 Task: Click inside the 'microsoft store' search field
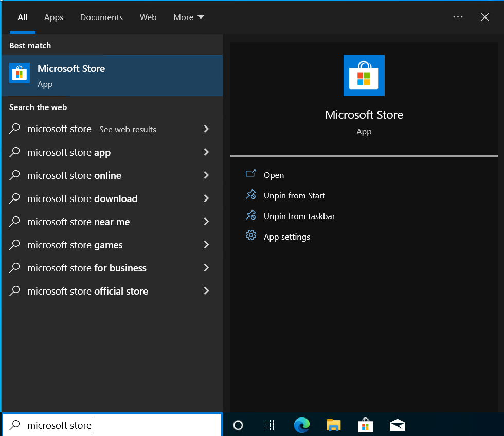[112, 425]
